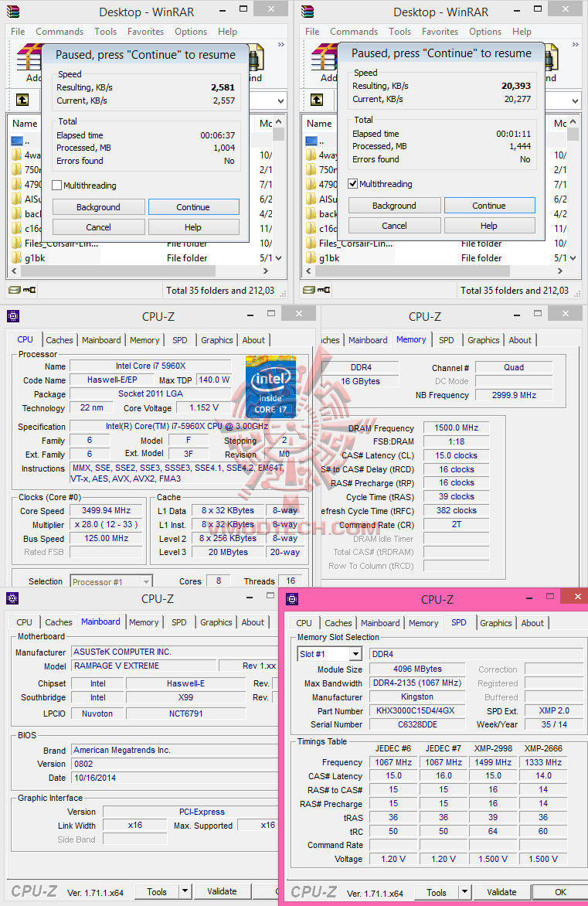Open the Favorites menu in left WinRAR
Viewport: 588px width, 906px height.
pos(145,31)
